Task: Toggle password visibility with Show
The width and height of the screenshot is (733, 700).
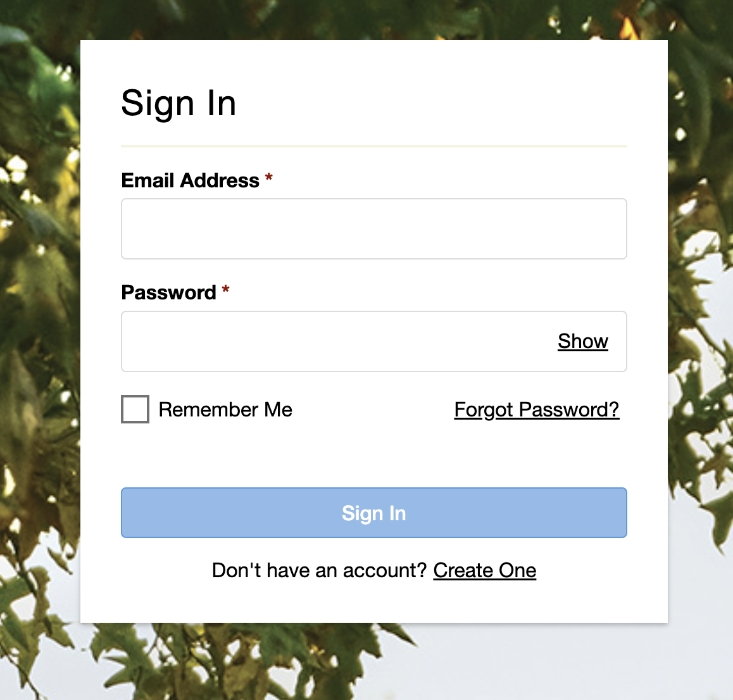Action: click(x=582, y=341)
